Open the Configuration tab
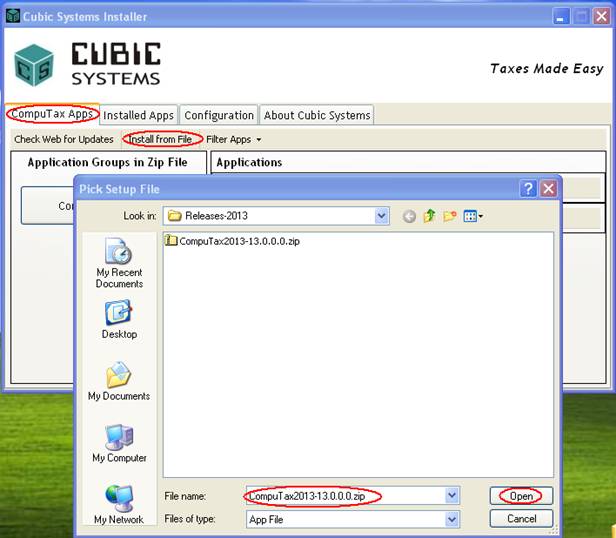Viewport: 616px width, 538px height. click(219, 115)
